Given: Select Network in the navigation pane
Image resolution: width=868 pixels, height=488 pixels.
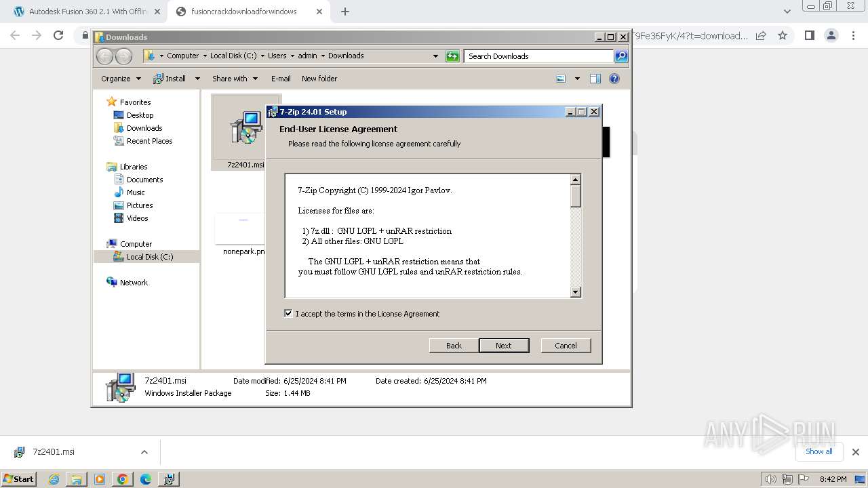Looking at the screenshot, I should click(x=134, y=283).
